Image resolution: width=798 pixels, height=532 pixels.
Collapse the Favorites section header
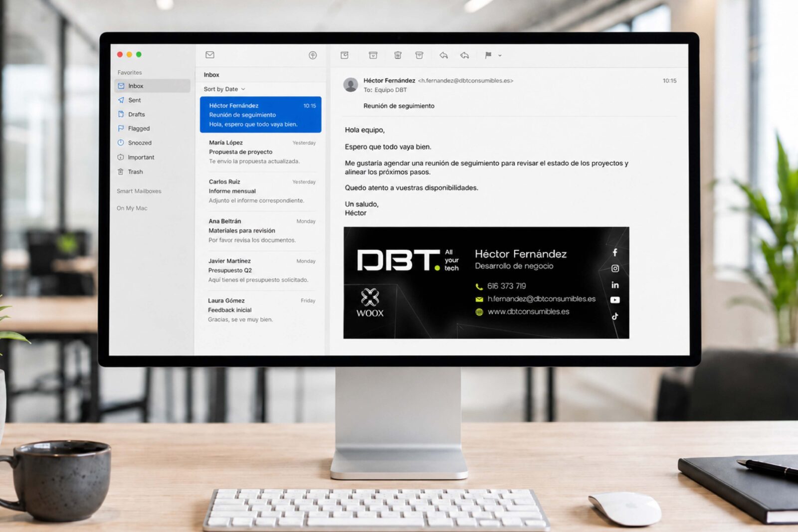coord(130,73)
